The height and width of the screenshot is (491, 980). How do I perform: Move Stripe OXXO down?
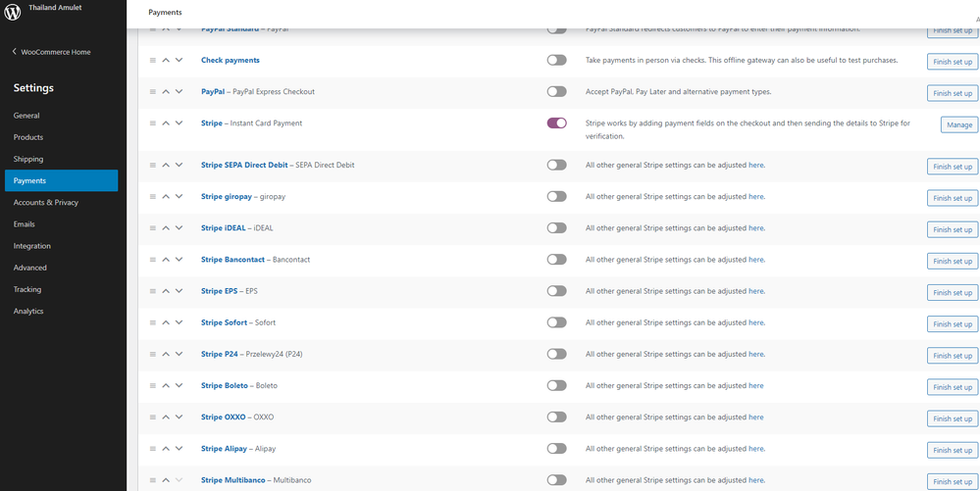[x=179, y=417]
